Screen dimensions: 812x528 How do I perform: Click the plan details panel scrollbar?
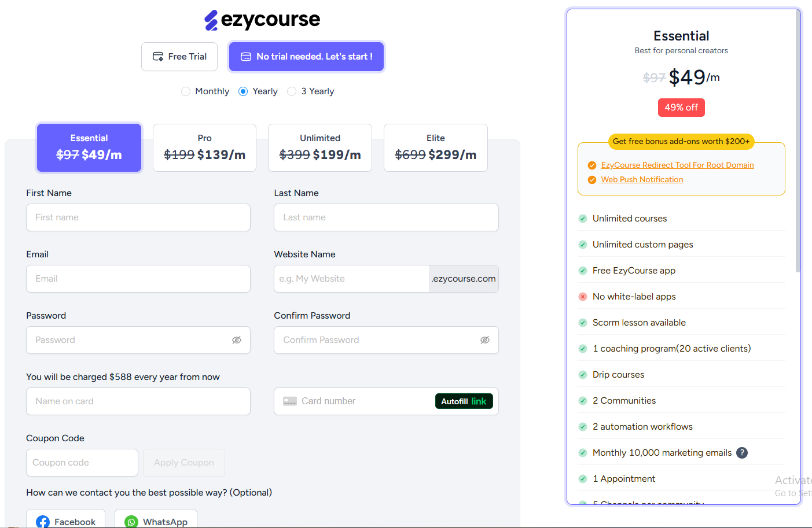click(x=798, y=141)
